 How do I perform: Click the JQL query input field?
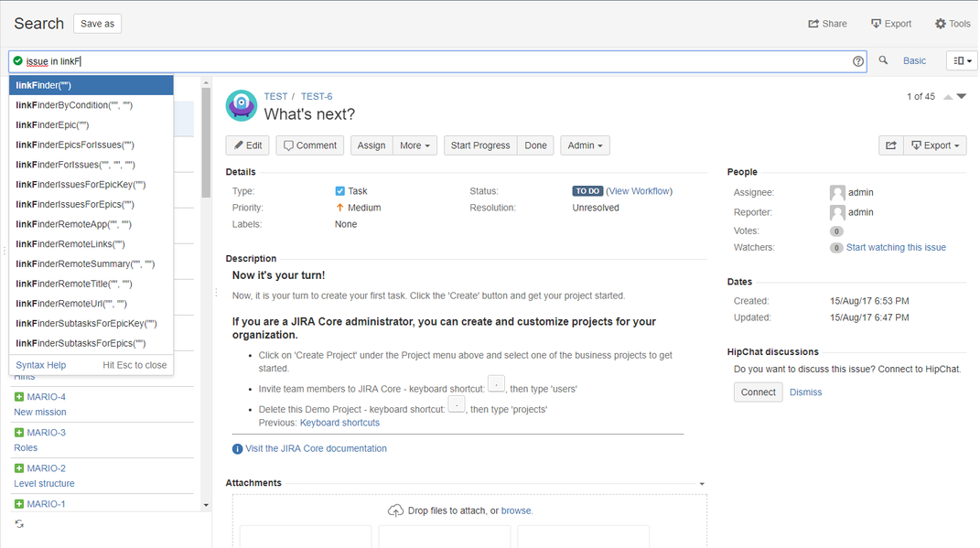[437, 61]
